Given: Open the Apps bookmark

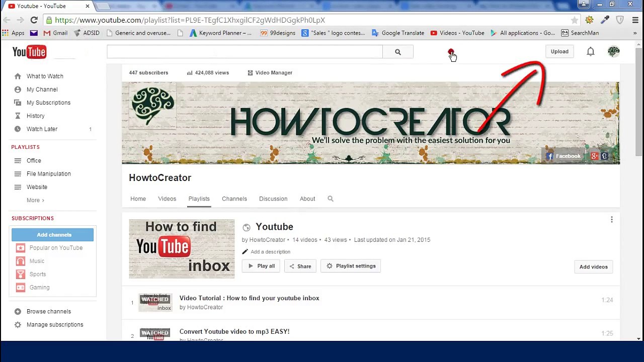Looking at the screenshot, I should coord(14,33).
